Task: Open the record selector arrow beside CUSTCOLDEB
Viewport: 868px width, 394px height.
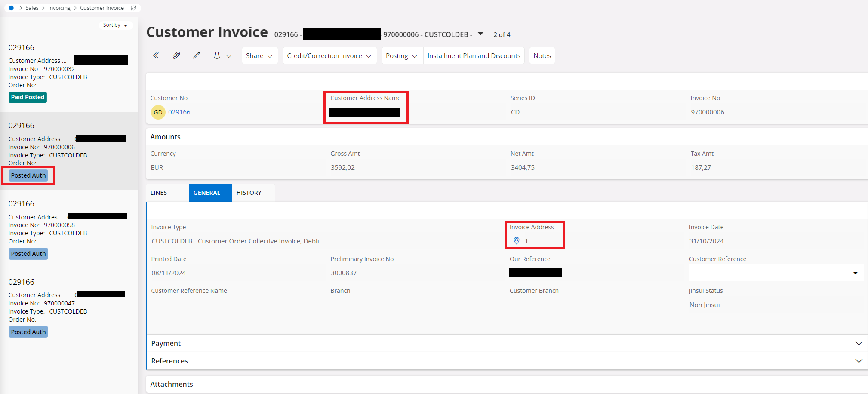Action: pyautogui.click(x=481, y=34)
